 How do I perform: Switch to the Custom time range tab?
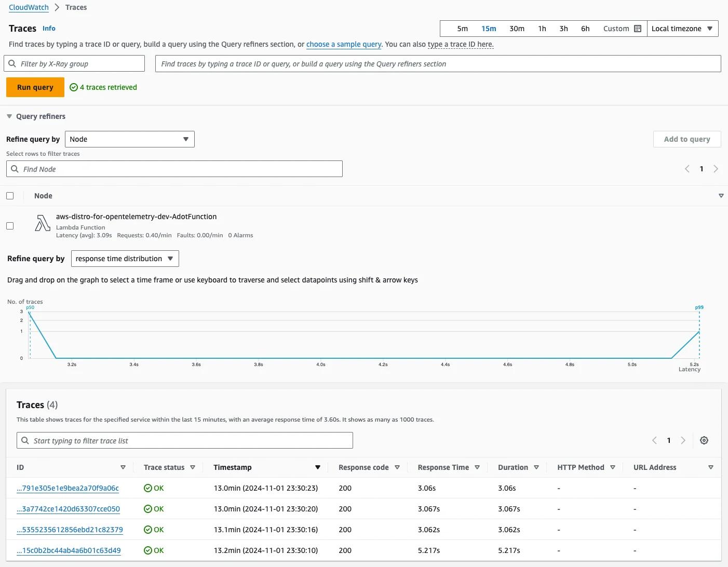pyautogui.click(x=616, y=29)
